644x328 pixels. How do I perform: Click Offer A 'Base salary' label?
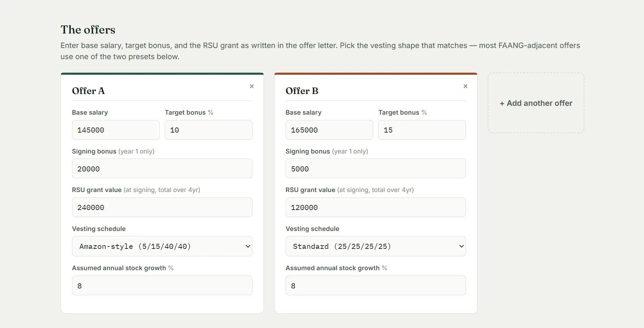coord(90,112)
